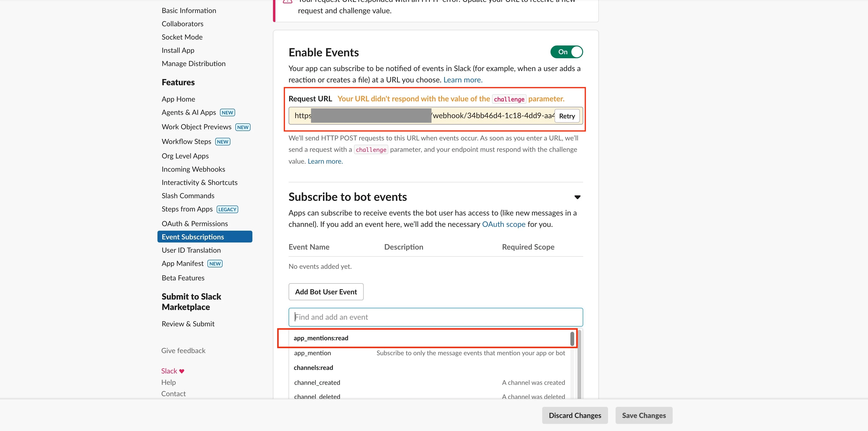The width and height of the screenshot is (868, 431).
Task: Open the Slash Commands settings
Action: pyautogui.click(x=188, y=196)
